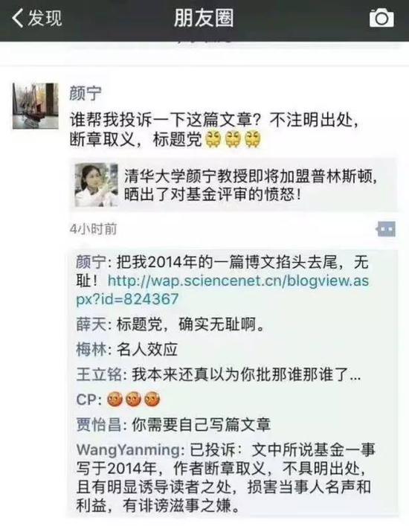The height and width of the screenshot is (532, 409).
Task: Open 颜宁's profile avatar photo
Action: pos(36,106)
